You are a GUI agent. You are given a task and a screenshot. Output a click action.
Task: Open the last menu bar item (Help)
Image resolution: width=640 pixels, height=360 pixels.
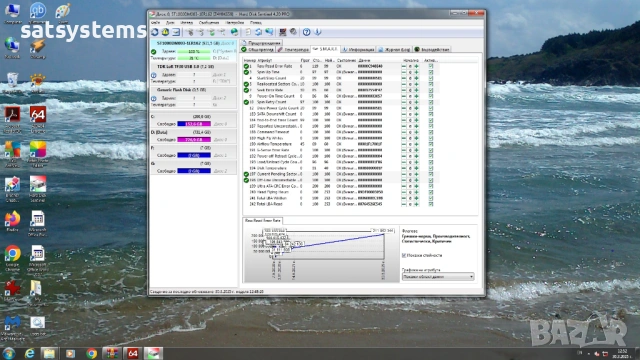point(256,22)
